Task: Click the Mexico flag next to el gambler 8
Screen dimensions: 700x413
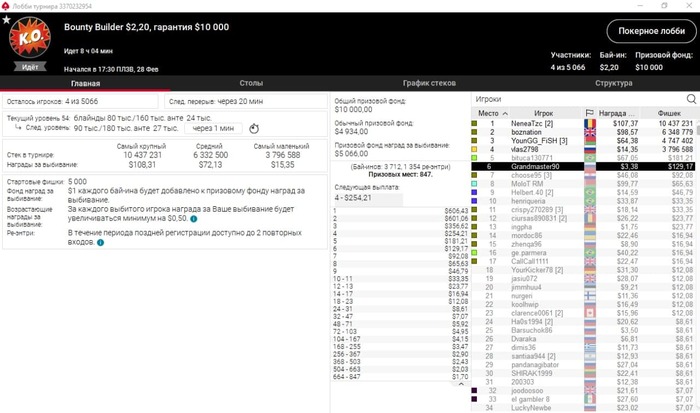Action: coord(590,399)
